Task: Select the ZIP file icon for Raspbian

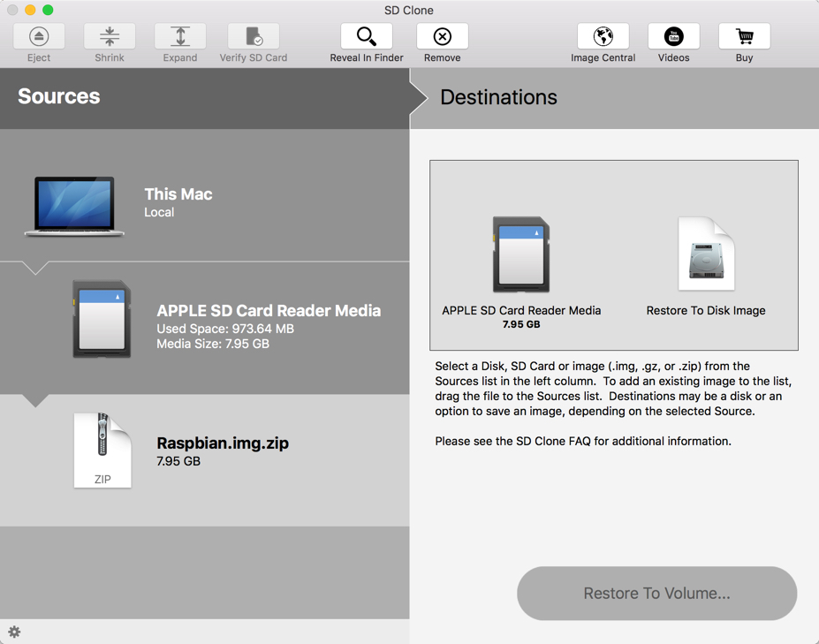Action: 102,451
